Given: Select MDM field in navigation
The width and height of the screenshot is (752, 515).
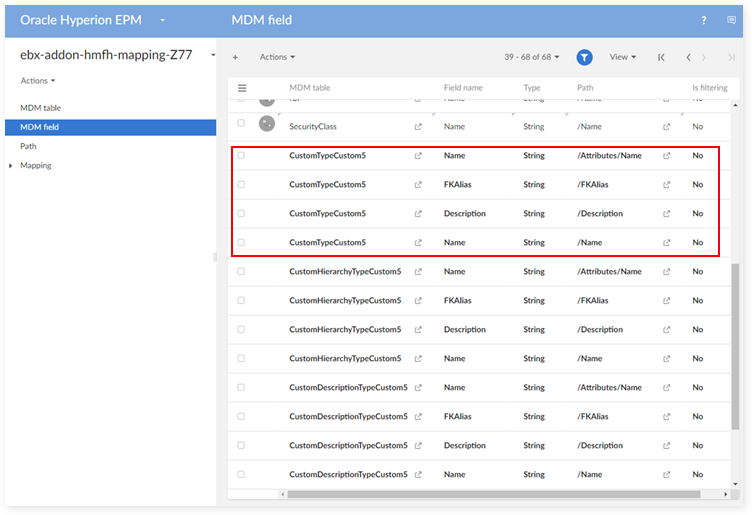Looking at the screenshot, I should (x=110, y=128).
